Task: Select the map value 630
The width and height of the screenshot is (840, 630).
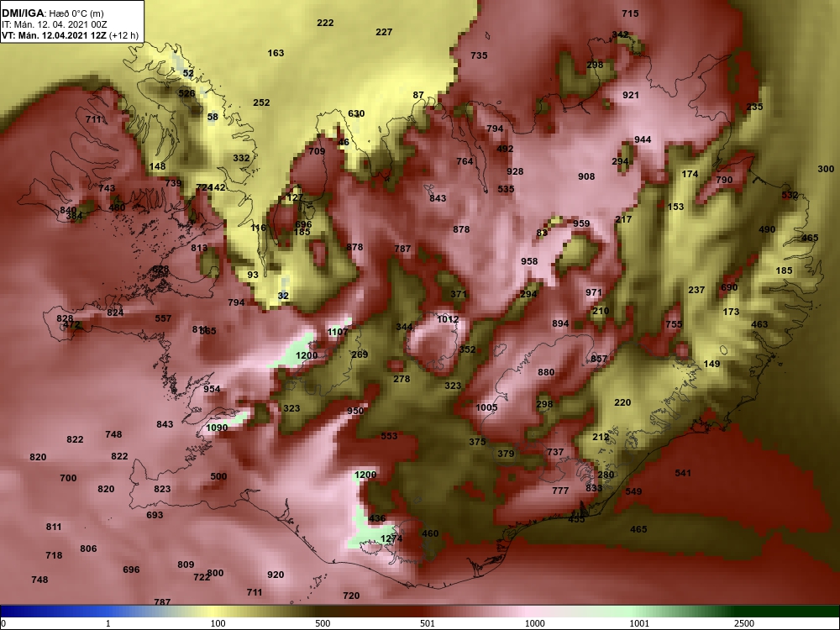Action: click(356, 113)
